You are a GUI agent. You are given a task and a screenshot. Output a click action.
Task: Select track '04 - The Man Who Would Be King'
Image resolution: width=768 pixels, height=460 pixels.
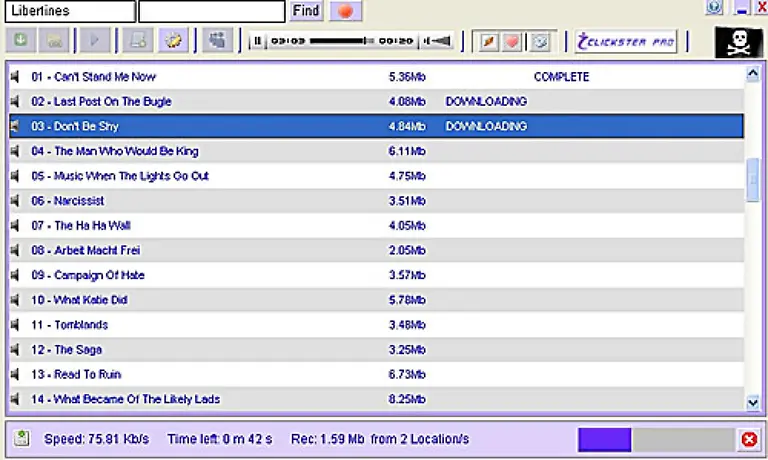pyautogui.click(x=376, y=151)
